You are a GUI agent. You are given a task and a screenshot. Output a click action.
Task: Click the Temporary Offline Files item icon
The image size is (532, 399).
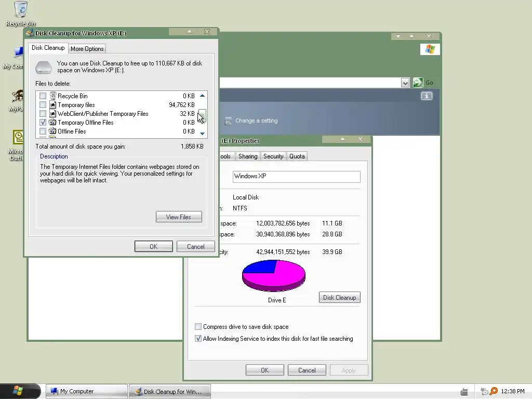coord(52,122)
